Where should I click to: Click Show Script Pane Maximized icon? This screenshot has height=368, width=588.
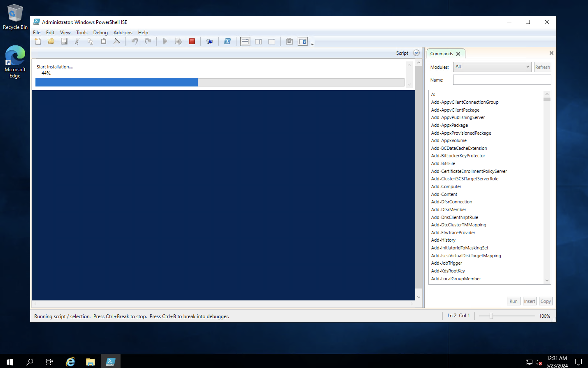coord(272,41)
